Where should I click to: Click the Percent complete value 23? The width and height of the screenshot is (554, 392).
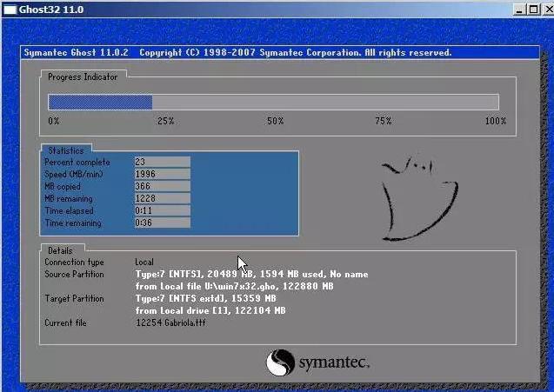[162, 162]
